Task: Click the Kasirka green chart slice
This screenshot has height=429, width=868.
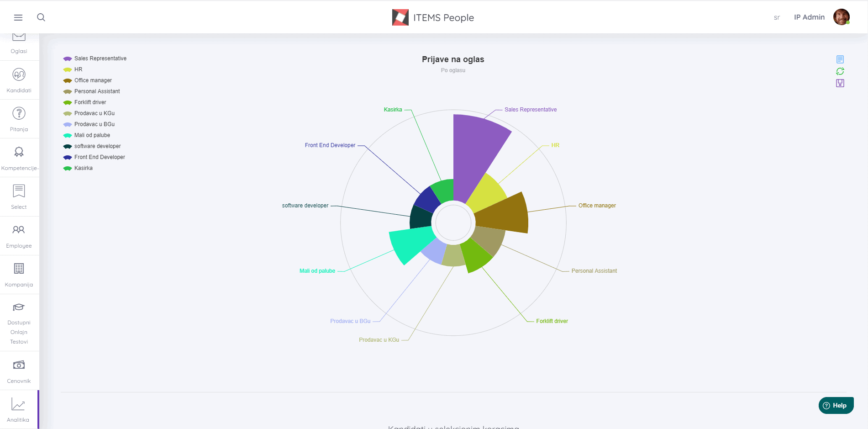Action: (x=444, y=191)
